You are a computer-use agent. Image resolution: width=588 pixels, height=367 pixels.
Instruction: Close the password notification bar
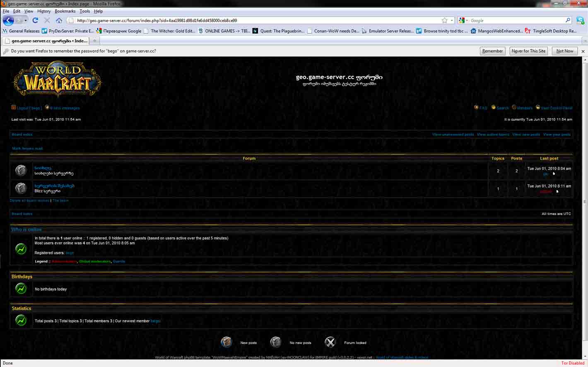[x=583, y=51]
